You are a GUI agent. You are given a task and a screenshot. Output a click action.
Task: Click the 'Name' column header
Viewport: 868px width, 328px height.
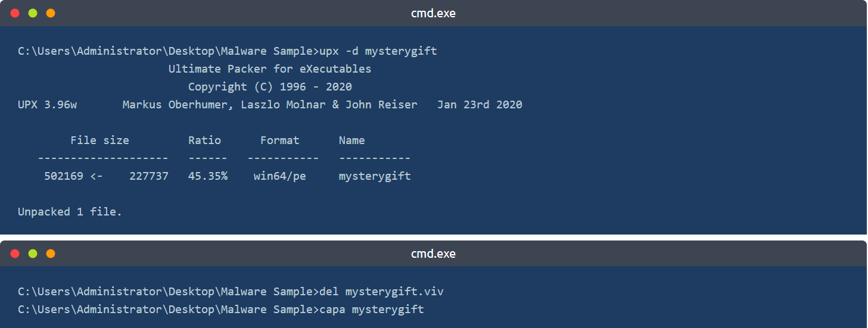351,140
